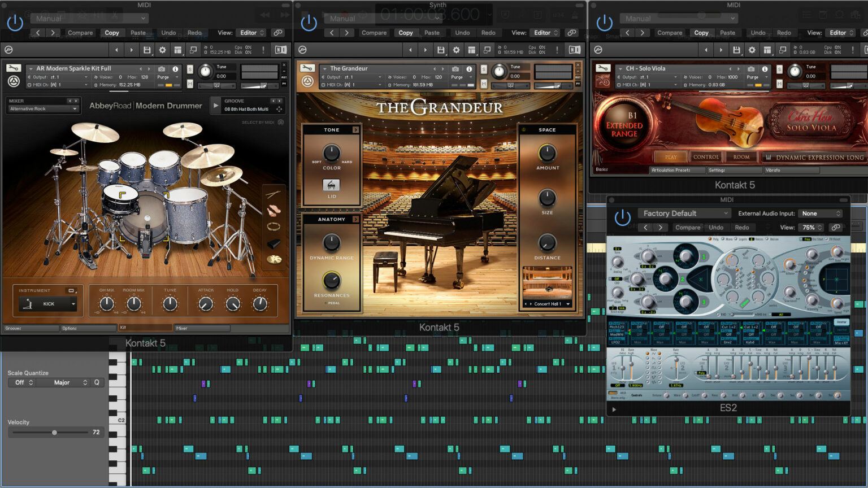Toggle power button on Modern Drummer plugin window
Screen dimensions: 868x488
15,23
